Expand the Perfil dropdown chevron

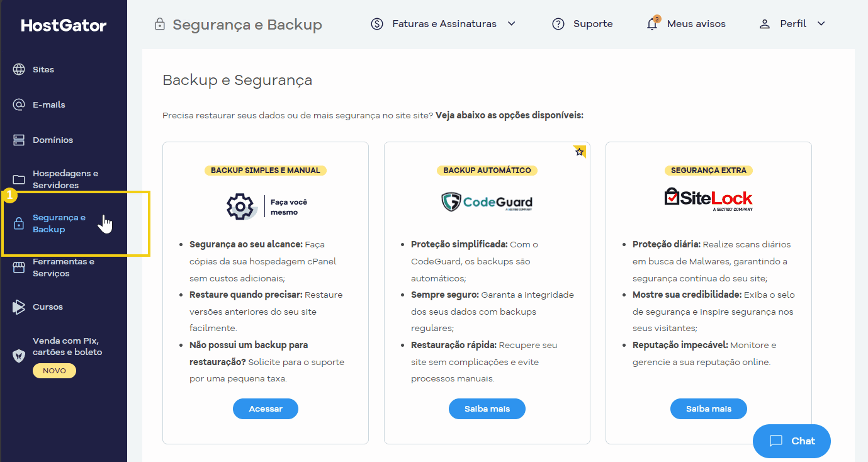tap(821, 24)
